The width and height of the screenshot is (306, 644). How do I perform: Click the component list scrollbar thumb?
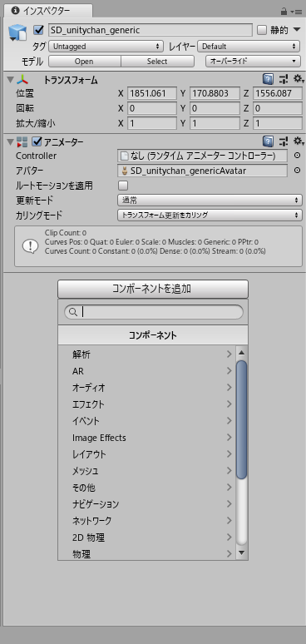click(242, 419)
